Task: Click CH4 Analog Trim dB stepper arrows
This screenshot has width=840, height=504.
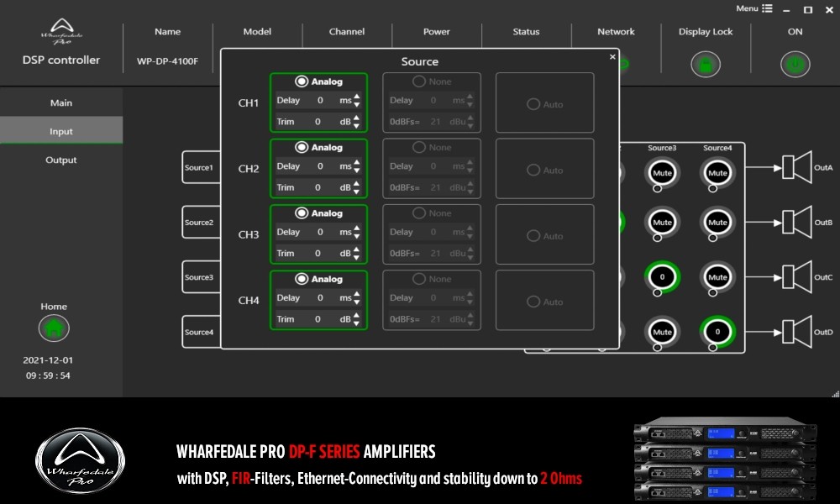Action: pos(357,319)
